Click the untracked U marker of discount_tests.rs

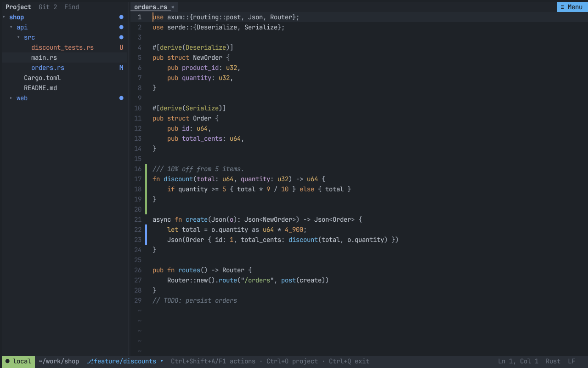[x=121, y=47]
